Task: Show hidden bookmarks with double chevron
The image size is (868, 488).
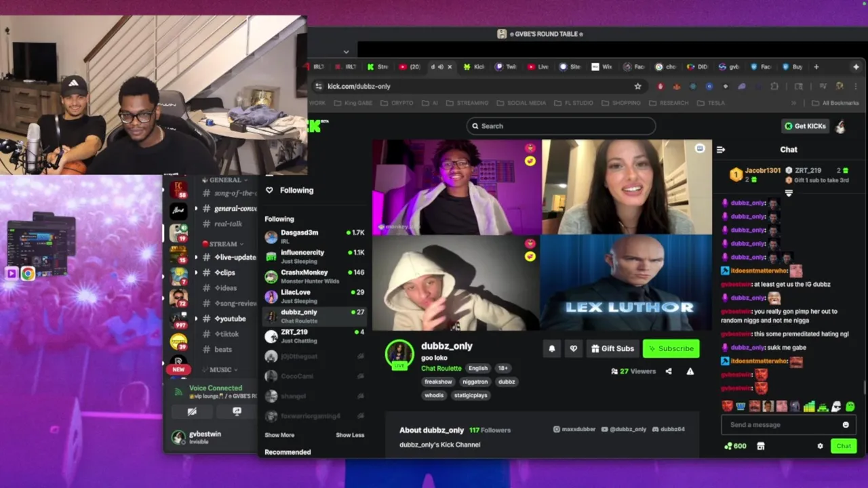Action: pos(794,103)
